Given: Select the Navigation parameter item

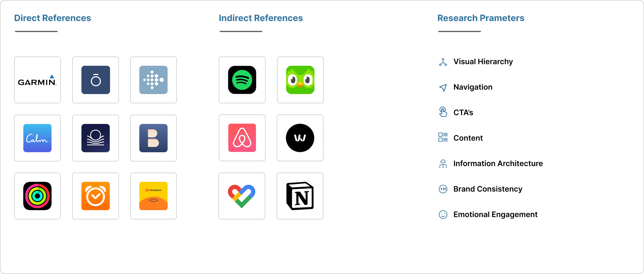Looking at the screenshot, I should [x=473, y=87].
